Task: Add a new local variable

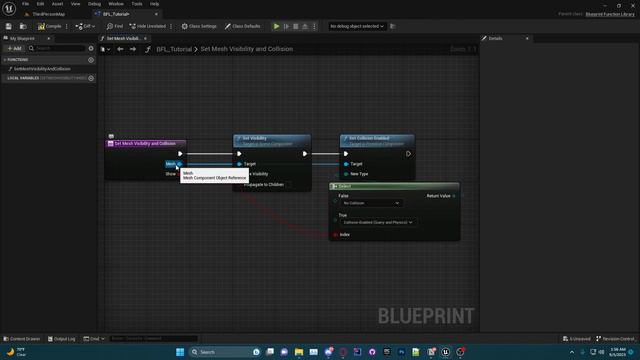Action: click(91, 78)
